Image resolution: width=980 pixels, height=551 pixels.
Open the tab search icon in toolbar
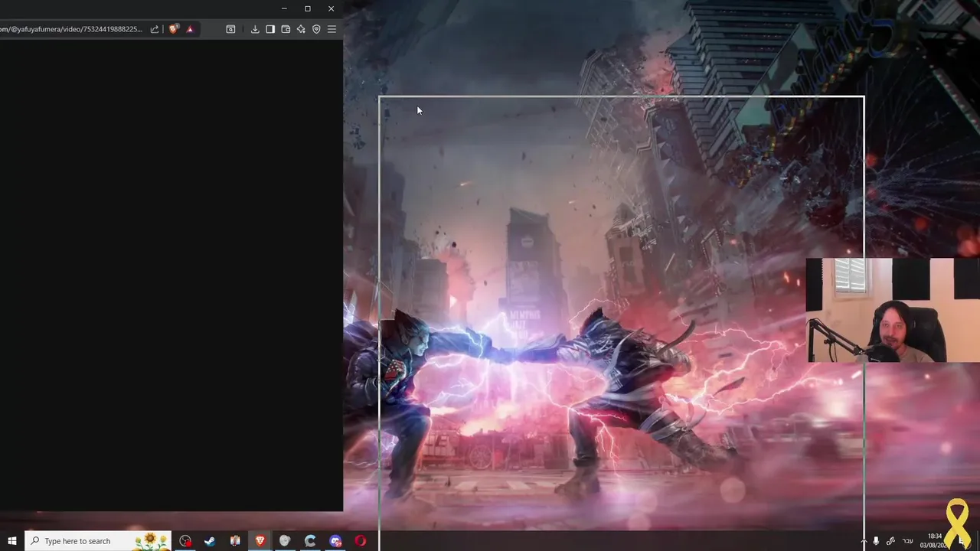(x=230, y=29)
